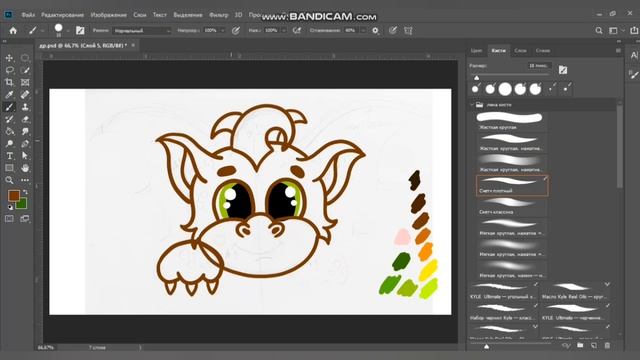Open the brush preset picker dropdown
The height and width of the screenshot is (360, 640).
pyautogui.click(x=68, y=31)
